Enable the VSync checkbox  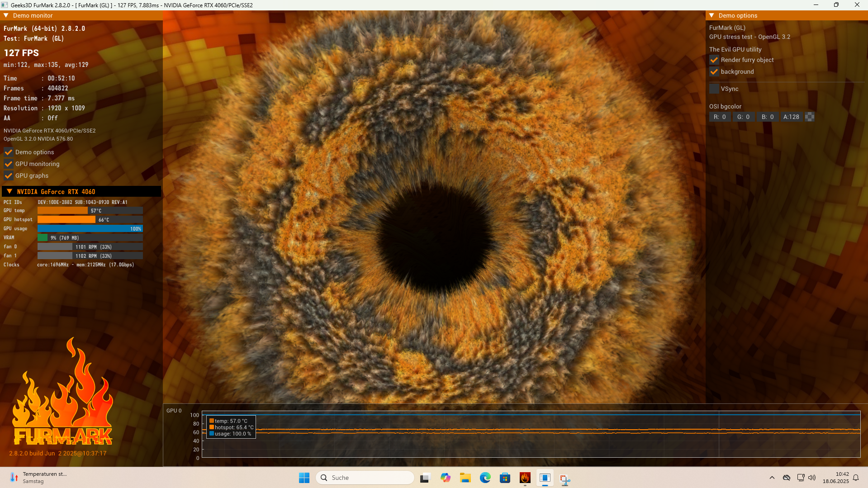tap(714, 89)
